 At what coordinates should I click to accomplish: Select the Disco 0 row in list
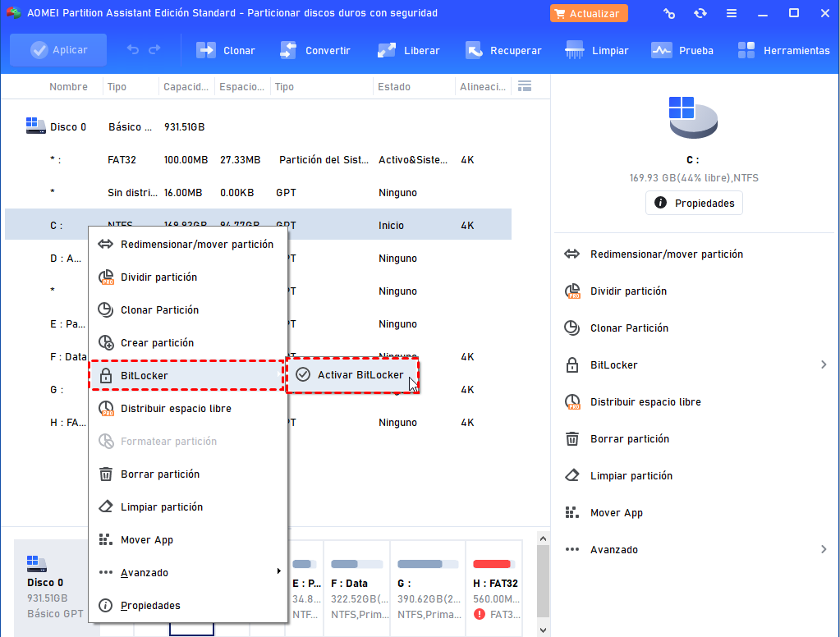tap(258, 127)
